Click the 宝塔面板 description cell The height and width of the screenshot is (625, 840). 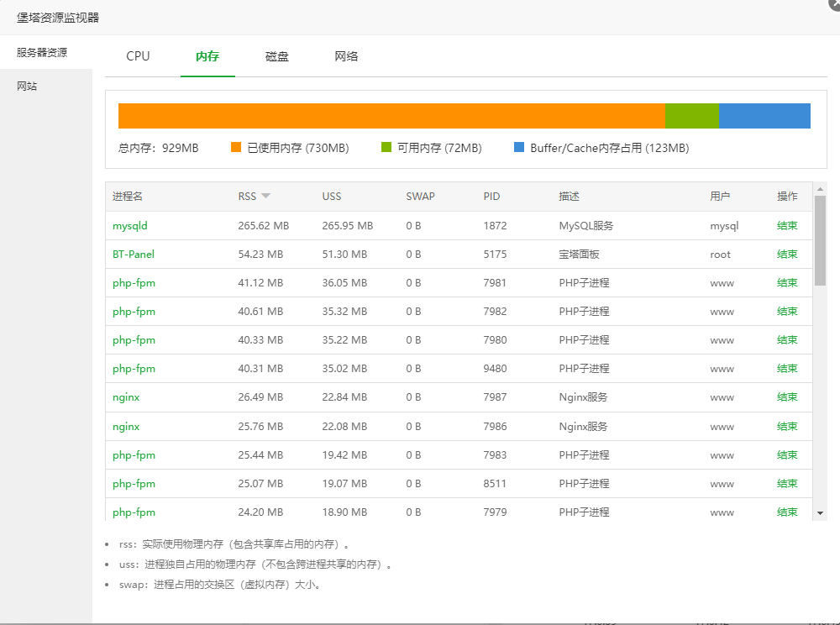(579, 254)
